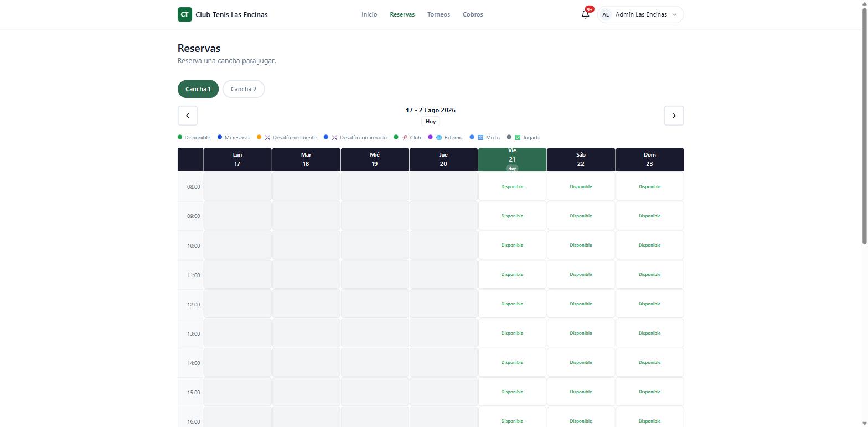Book Sunday 23 at 15:00 slot

point(649,392)
